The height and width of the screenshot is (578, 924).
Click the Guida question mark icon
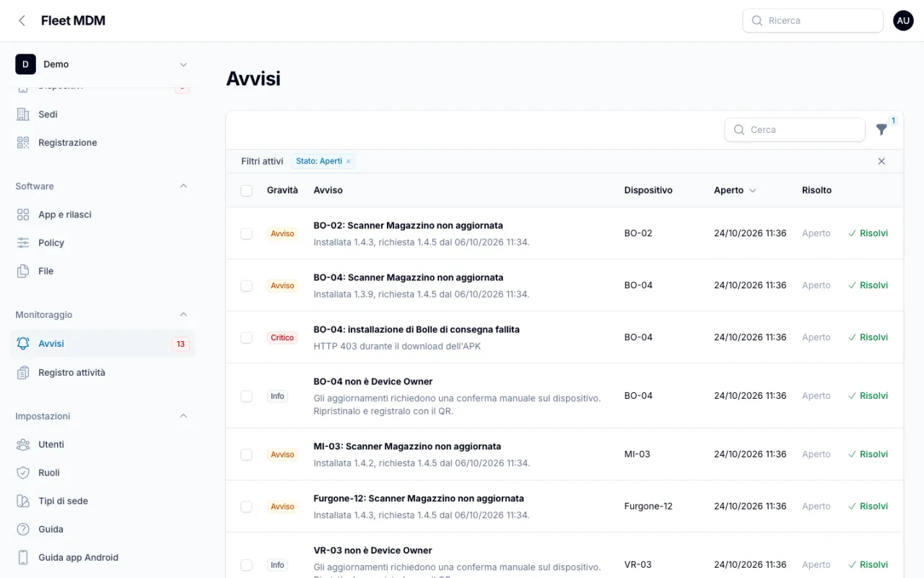point(23,529)
